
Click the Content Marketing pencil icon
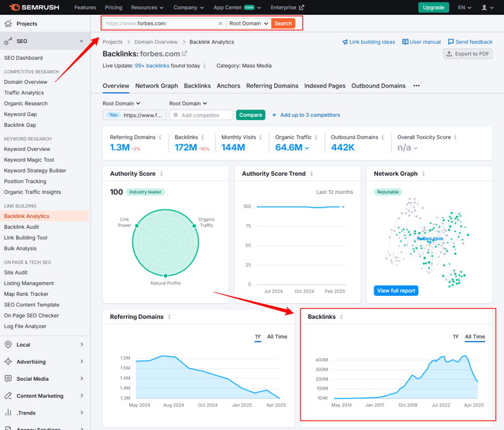tap(8, 396)
